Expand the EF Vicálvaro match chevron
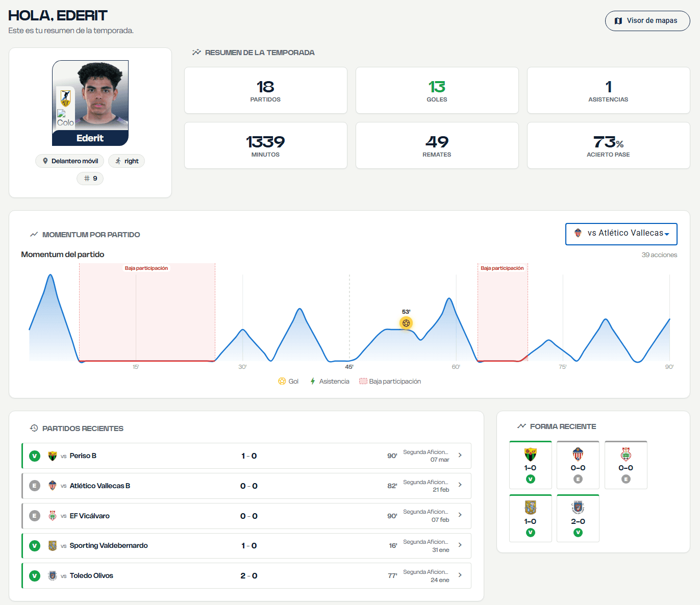 click(x=460, y=515)
